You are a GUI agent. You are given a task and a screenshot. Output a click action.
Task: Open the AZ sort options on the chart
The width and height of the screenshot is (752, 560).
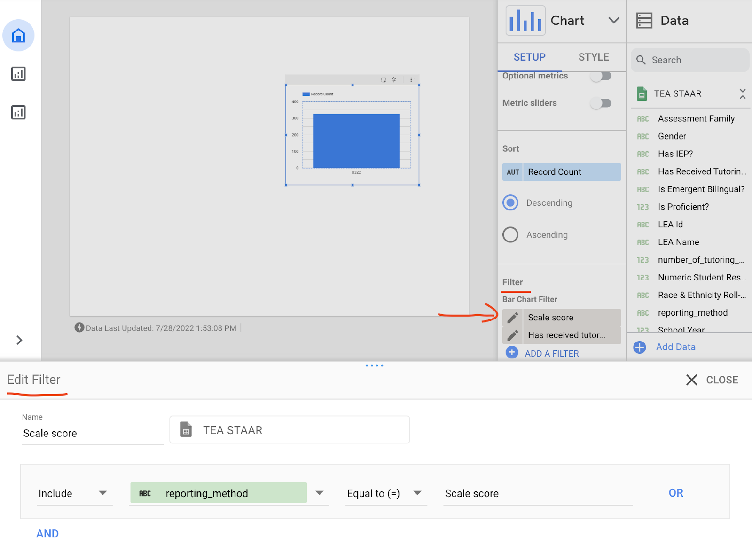point(394,79)
